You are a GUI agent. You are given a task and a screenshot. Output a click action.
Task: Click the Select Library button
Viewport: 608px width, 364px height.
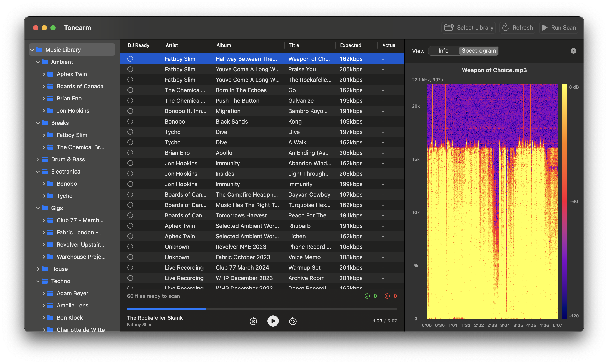pos(468,27)
